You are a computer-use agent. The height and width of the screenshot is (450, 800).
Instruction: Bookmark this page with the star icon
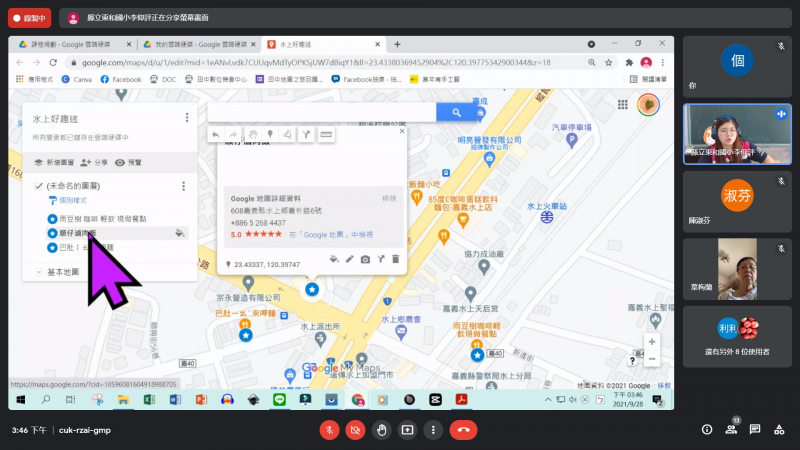tap(608, 63)
